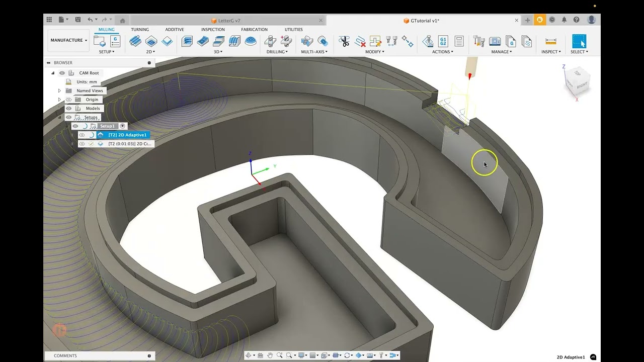Toggle visibility of Origin folder
Viewport: 644px width, 362px height.
pos(69,100)
